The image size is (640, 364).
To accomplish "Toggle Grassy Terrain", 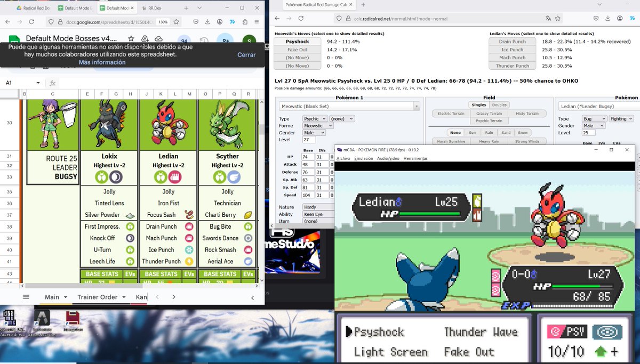I will 489,114.
